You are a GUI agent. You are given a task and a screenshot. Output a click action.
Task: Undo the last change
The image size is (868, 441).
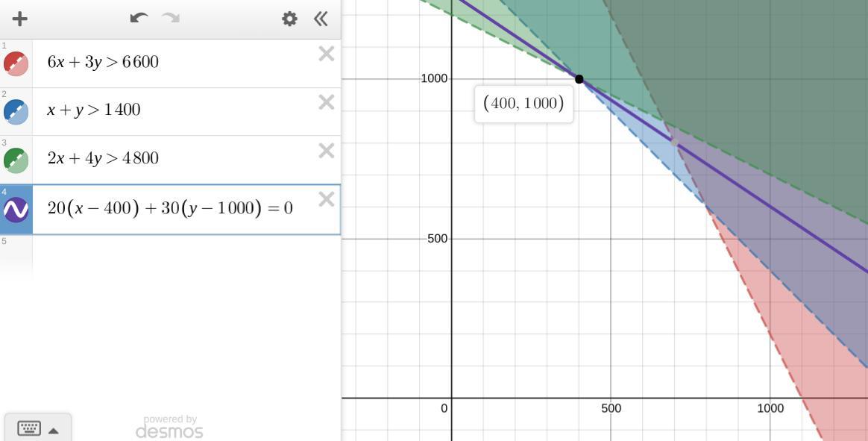coord(139,19)
